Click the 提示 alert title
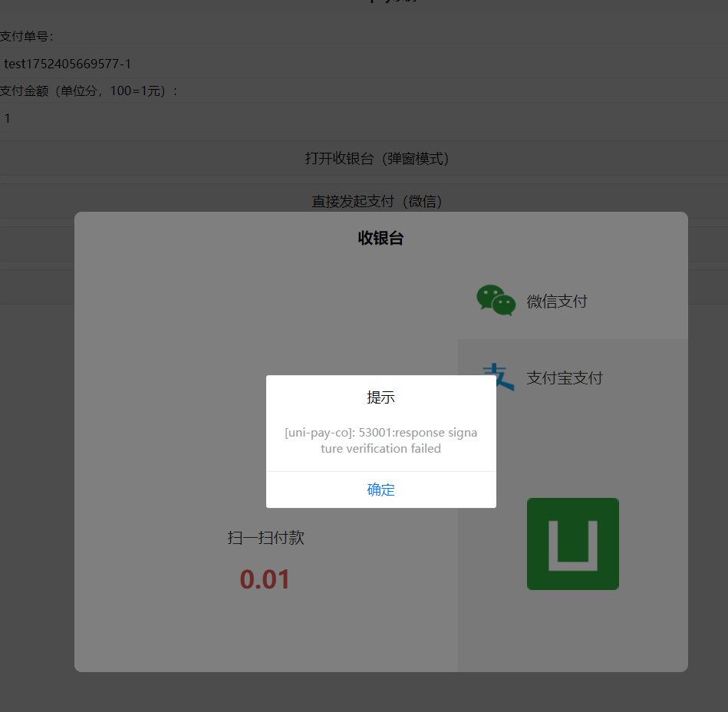Image resolution: width=728 pixels, height=712 pixels. [380, 397]
